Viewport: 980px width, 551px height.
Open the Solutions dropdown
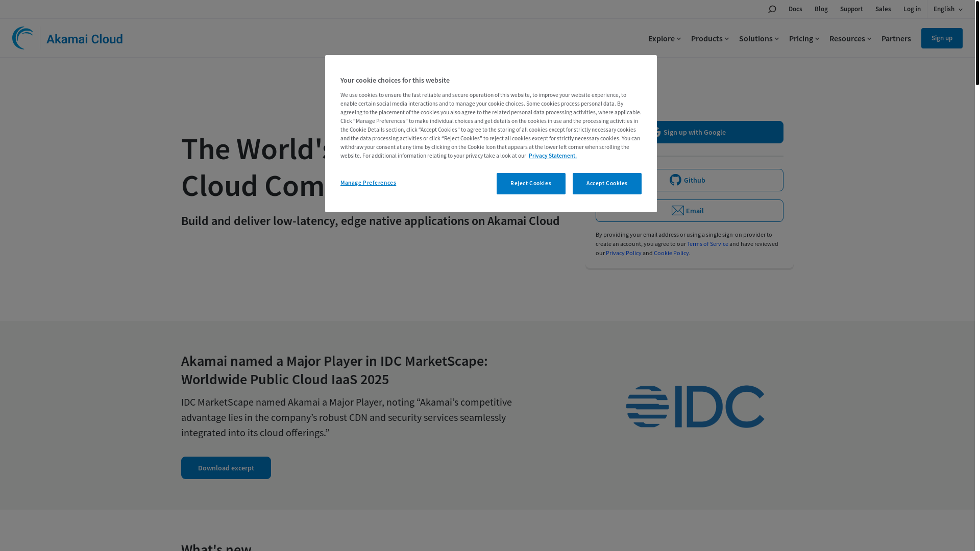click(759, 39)
